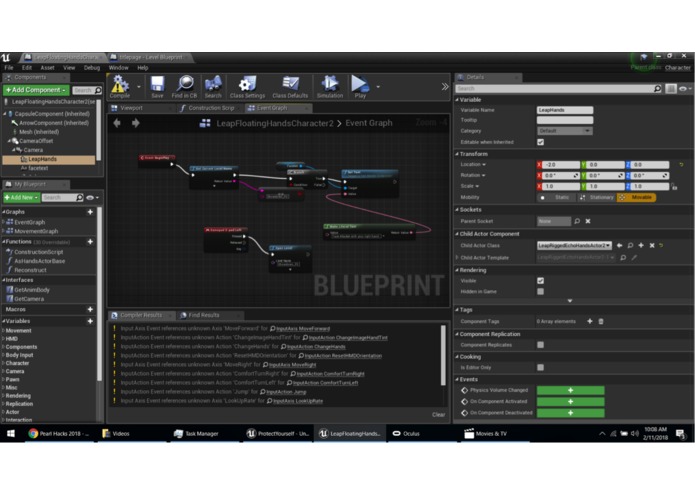Open Windows Start menu

[x=11, y=433]
